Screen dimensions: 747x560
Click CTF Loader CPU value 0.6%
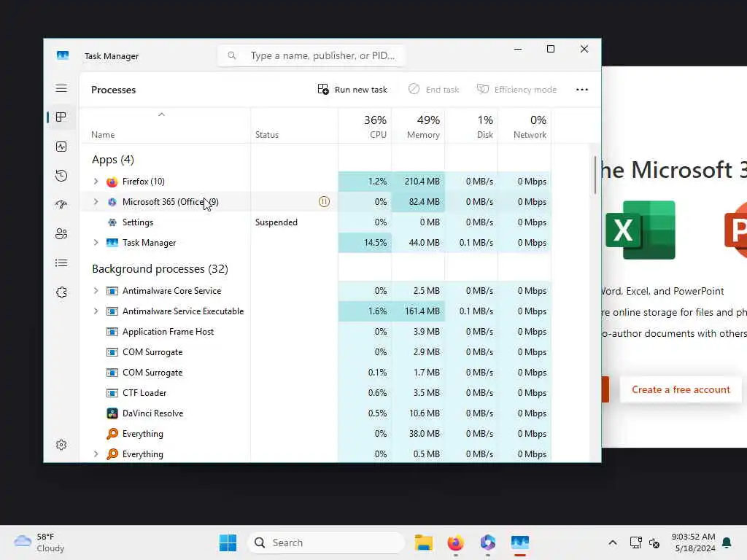(x=377, y=393)
